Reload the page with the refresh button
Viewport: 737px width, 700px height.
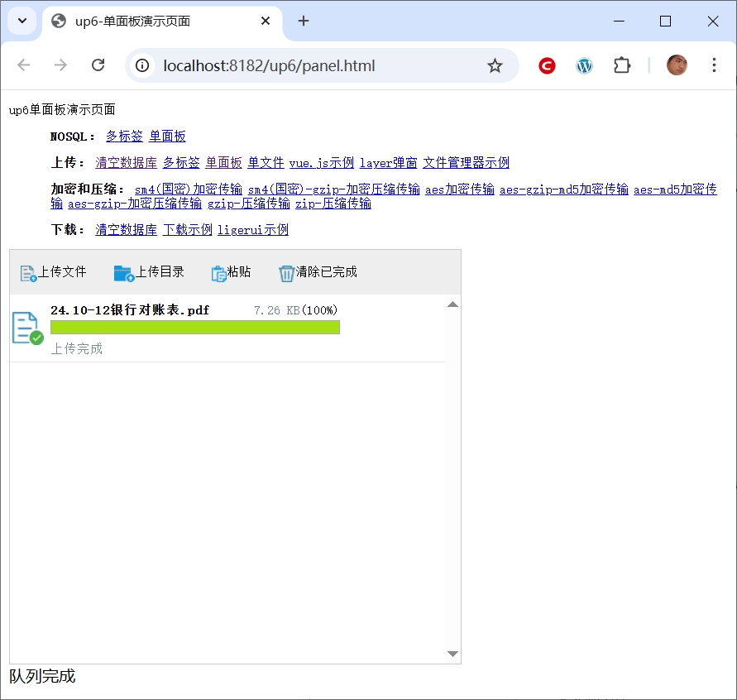(x=98, y=65)
